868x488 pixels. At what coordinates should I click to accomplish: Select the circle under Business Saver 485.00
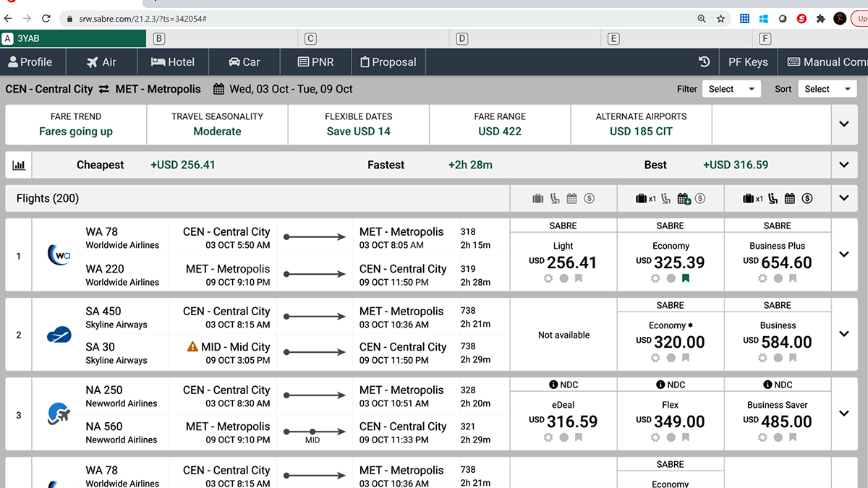pos(778,437)
